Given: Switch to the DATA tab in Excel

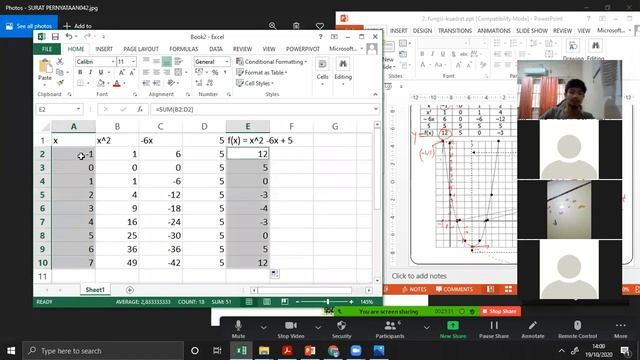Looking at the screenshot, I should click(216, 49).
